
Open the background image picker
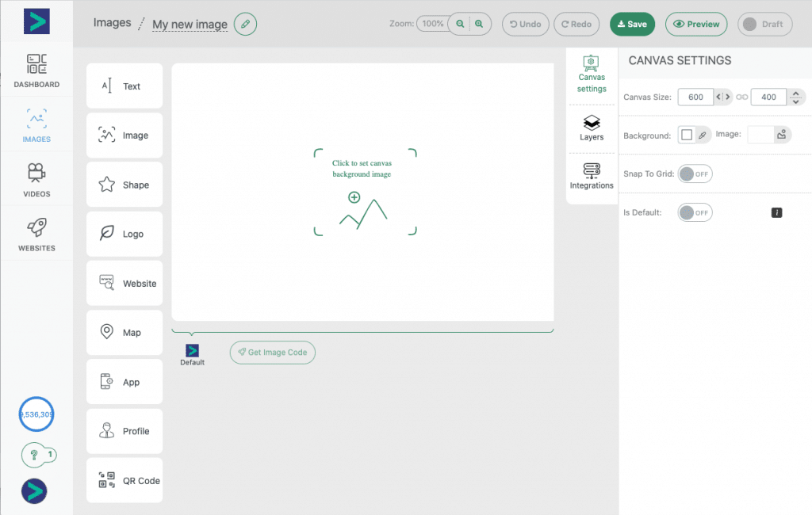tap(781, 135)
